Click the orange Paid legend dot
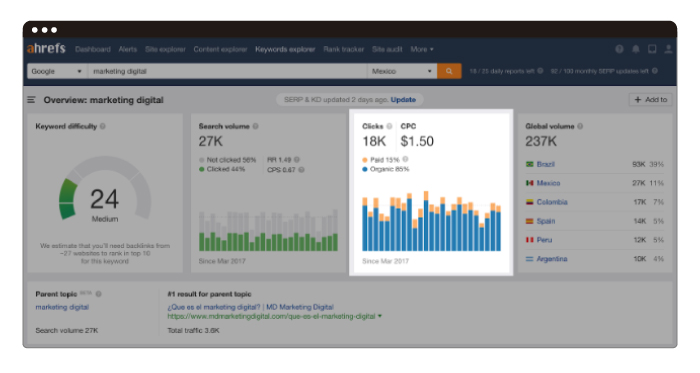This screenshot has height=373, width=700. click(365, 160)
